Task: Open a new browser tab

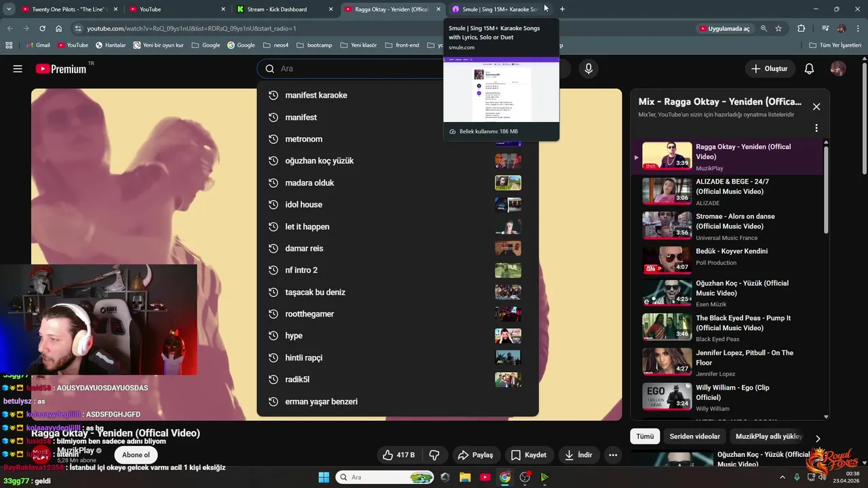Action: [562, 9]
